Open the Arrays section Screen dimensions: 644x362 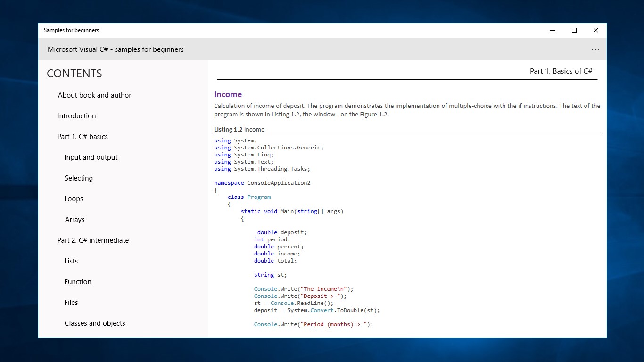pos(74,220)
